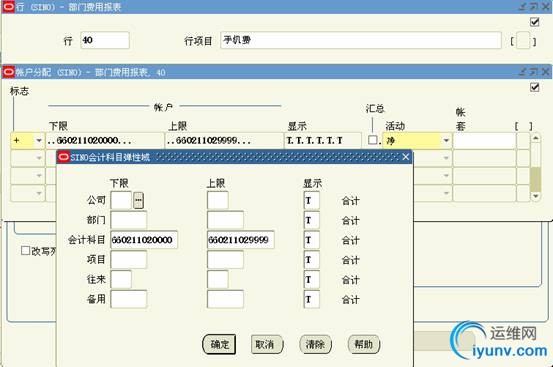The width and height of the screenshot is (553, 367).
Task: Toggle the 改写列 checkbox
Action: [25, 250]
